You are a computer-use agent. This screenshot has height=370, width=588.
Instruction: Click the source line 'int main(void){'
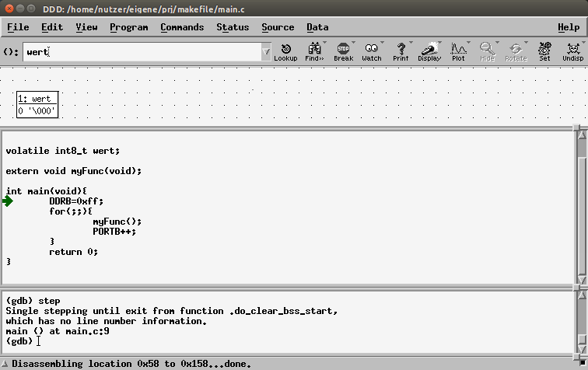pos(46,191)
